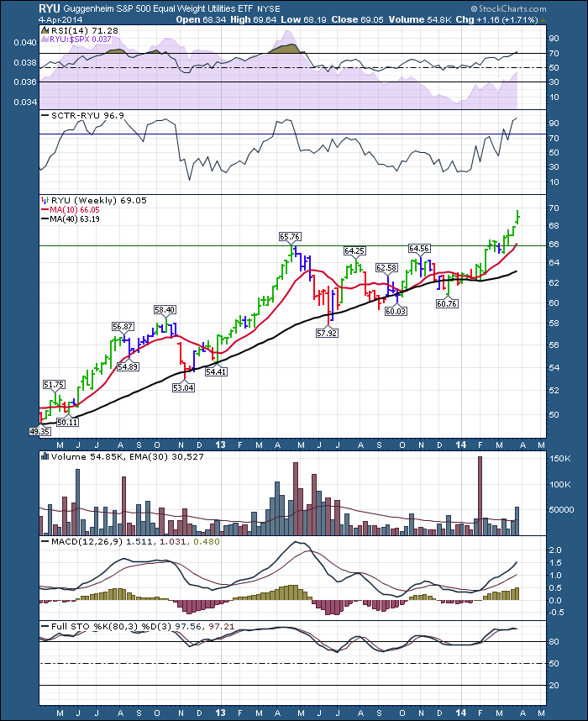588x721 pixels.
Task: Click the red MA(10) 66.05 legend
Action: pyautogui.click(x=75, y=210)
